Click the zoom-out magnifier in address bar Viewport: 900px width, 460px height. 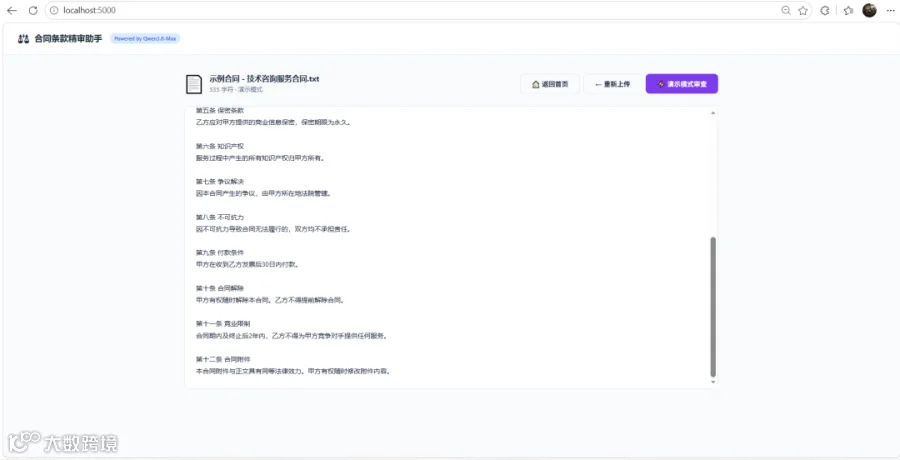pyautogui.click(x=786, y=10)
